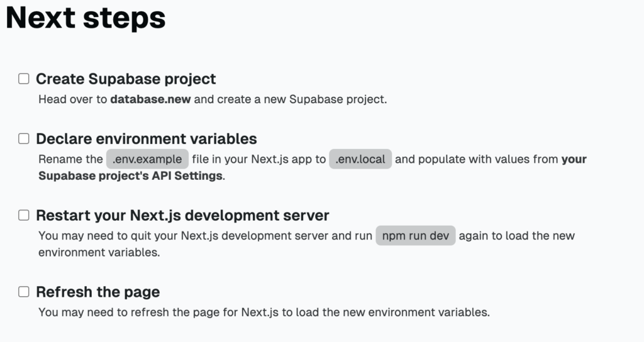Click the Declare environment variables step title
This screenshot has width=644, height=342.
point(147,139)
